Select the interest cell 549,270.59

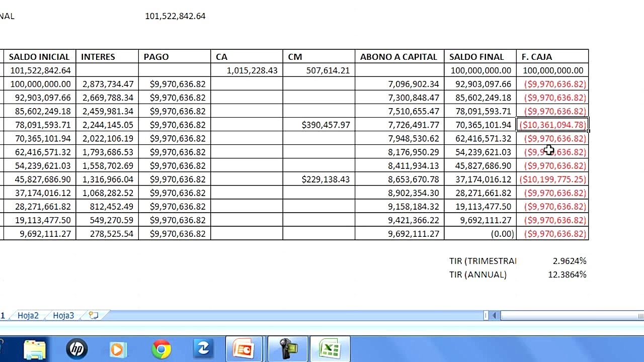[x=107, y=220]
